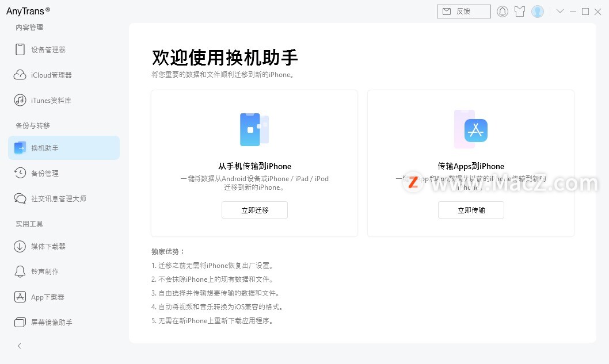
Task: Click the 实用工具 section label
Action: (29, 224)
